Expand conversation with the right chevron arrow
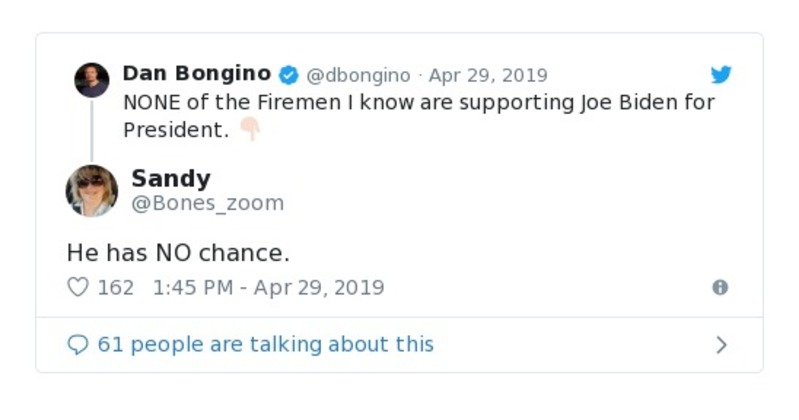 721,345
